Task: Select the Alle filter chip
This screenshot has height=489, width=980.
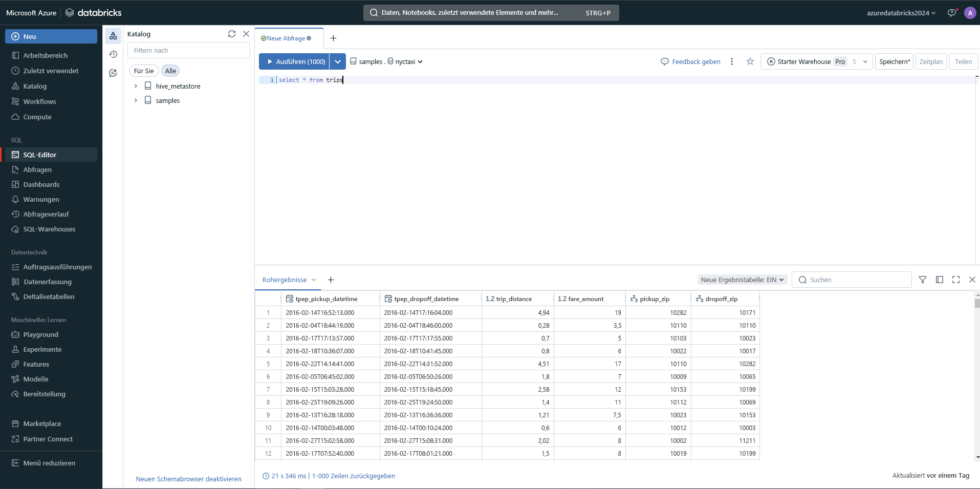Action: click(170, 71)
